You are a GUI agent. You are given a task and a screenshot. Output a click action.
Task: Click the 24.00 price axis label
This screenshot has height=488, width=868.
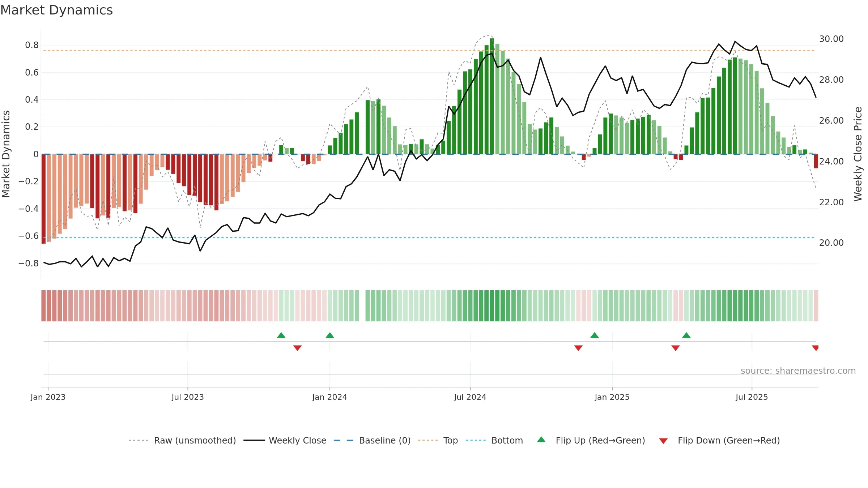[831, 161]
